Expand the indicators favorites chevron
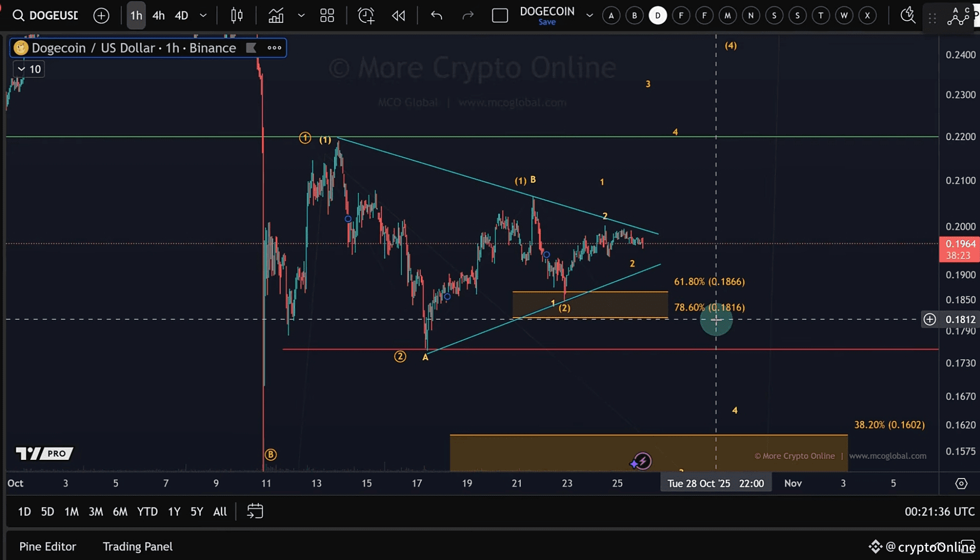The height and width of the screenshot is (560, 980). [x=301, y=16]
